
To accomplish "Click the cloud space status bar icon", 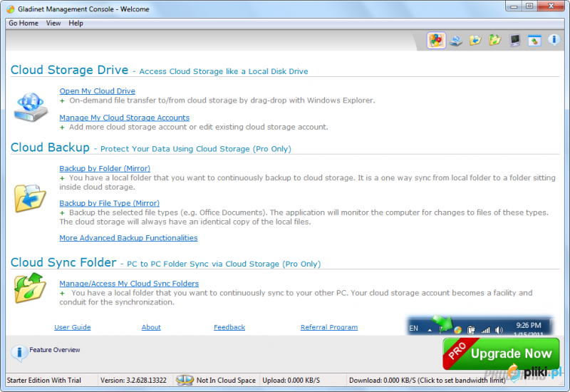I will point(185,380).
